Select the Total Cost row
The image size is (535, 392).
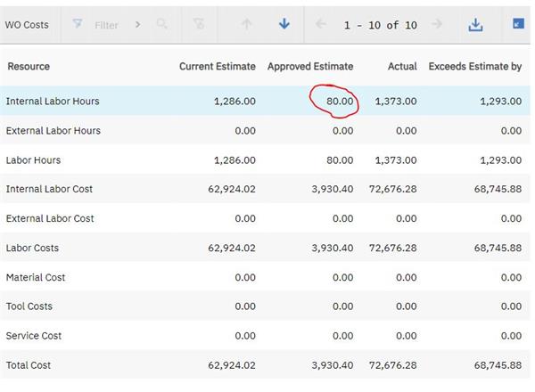point(29,365)
